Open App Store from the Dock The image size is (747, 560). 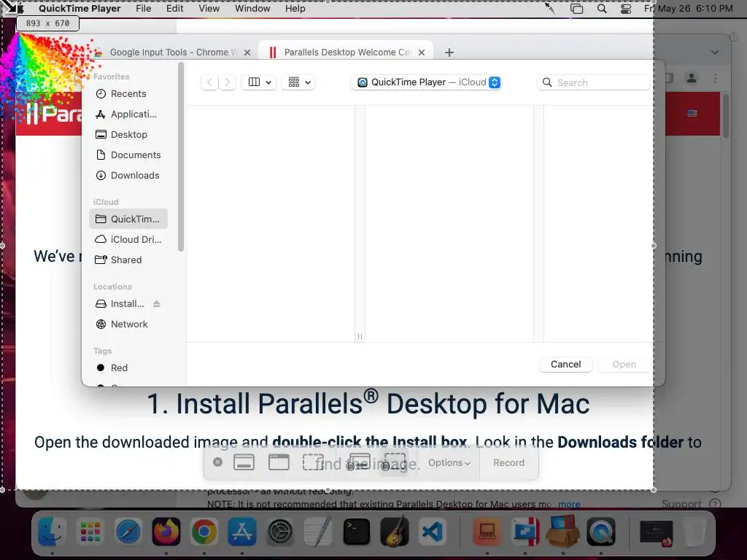point(242,532)
